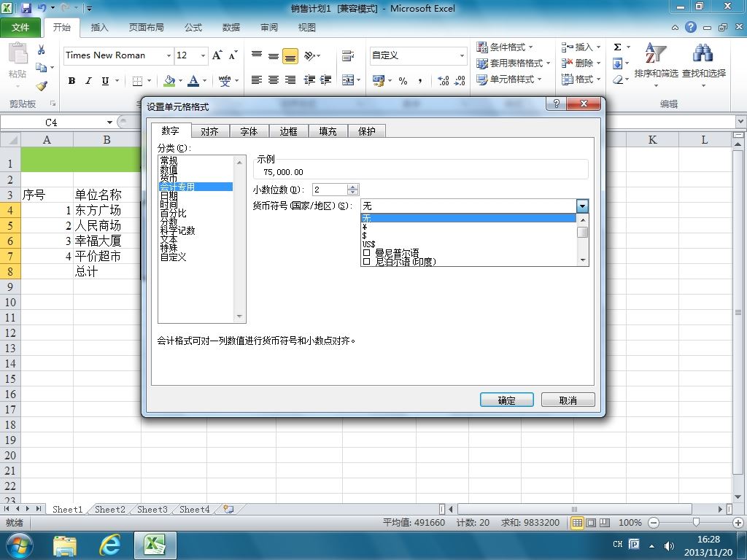The width and height of the screenshot is (747, 560).
Task: Click the currency list scrollbar down arrow
Action: [583, 260]
